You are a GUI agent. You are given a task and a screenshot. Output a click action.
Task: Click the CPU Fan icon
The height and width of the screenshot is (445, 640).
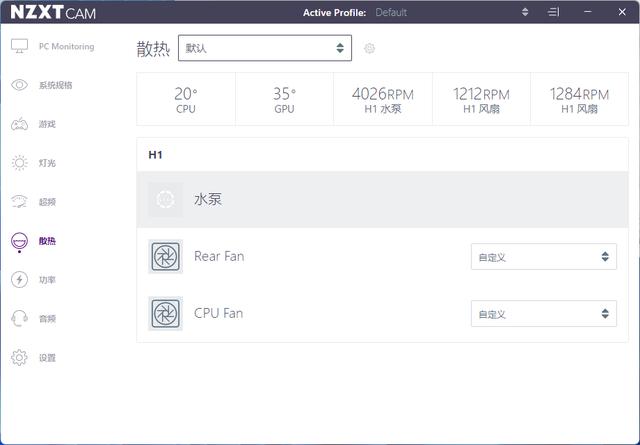(x=165, y=313)
